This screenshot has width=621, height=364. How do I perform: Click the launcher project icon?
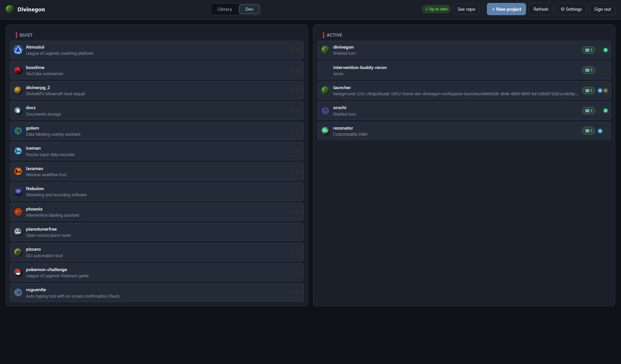(325, 90)
